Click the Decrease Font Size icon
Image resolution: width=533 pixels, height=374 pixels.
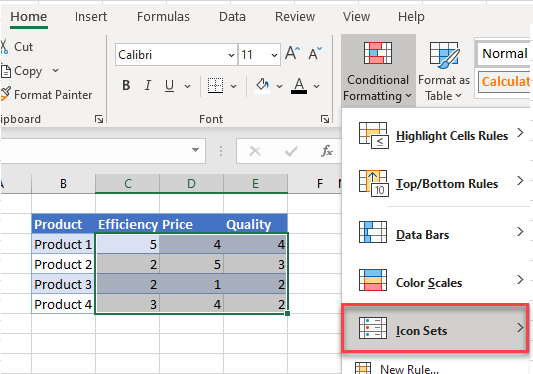[315, 54]
